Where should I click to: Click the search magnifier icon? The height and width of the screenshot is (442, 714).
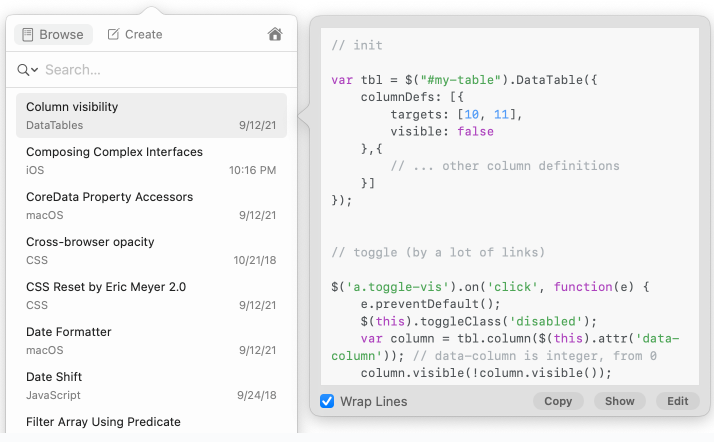[23, 70]
